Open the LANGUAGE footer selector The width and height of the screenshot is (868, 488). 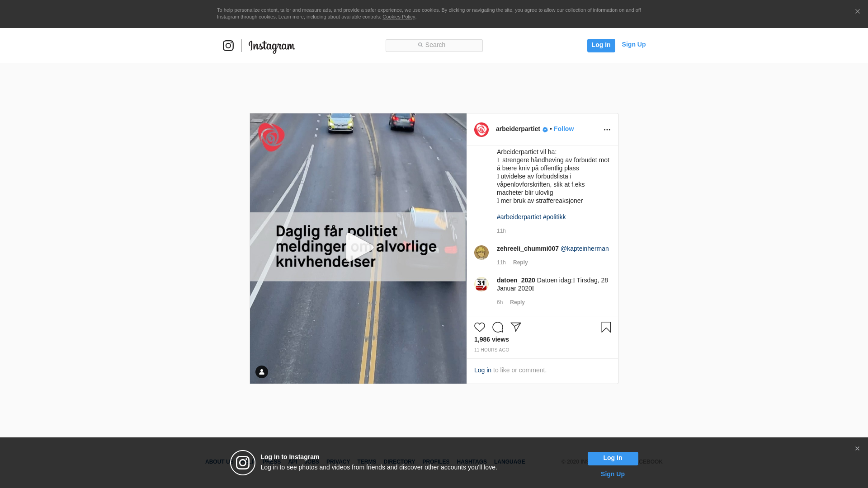(509, 462)
